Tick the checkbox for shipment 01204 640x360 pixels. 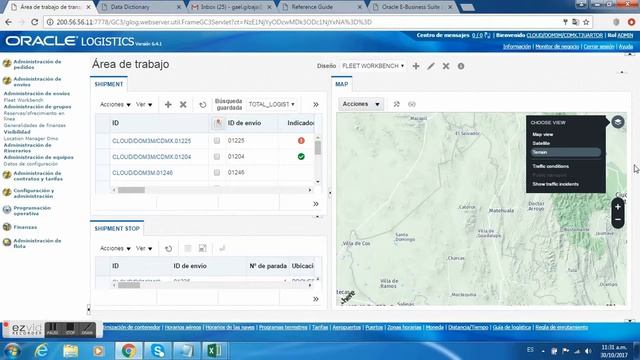(x=217, y=156)
